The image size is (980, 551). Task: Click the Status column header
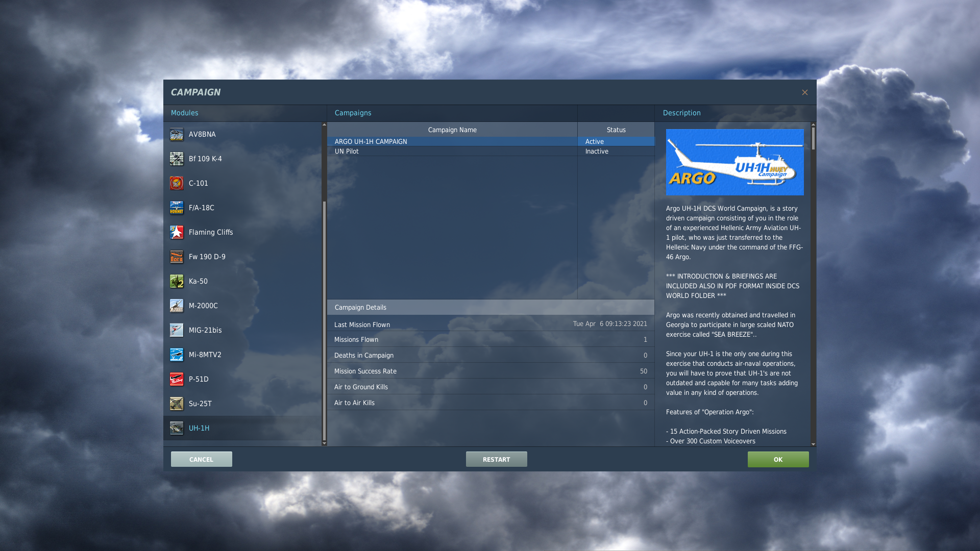click(x=616, y=130)
